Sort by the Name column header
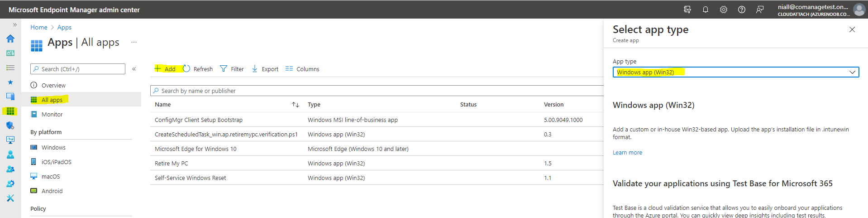Screen dimensions: 868x218 point(163,104)
